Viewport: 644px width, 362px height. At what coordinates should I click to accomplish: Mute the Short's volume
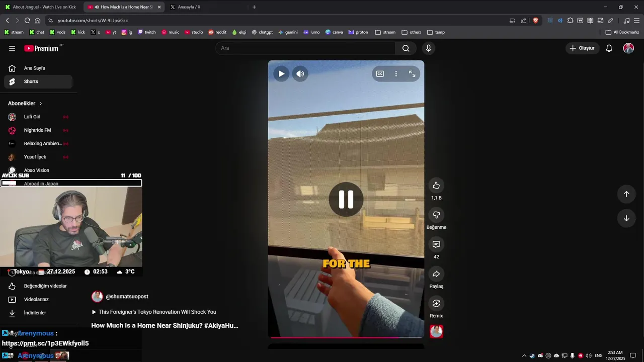(x=300, y=74)
